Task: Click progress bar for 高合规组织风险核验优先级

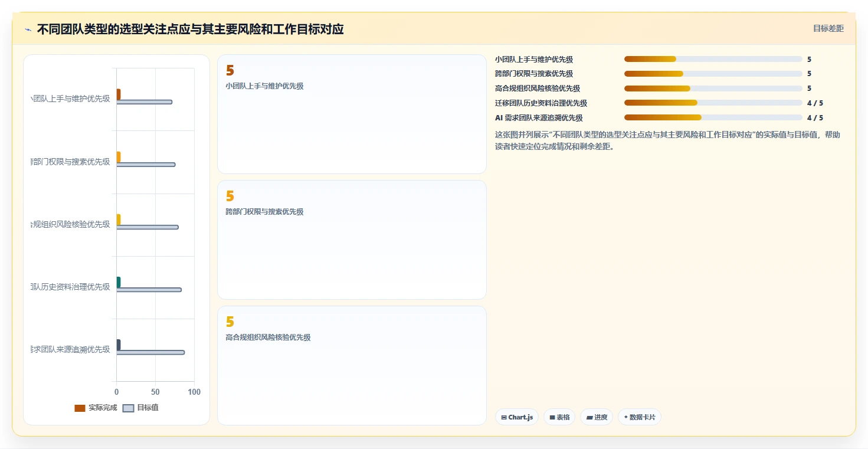Action: click(713, 89)
